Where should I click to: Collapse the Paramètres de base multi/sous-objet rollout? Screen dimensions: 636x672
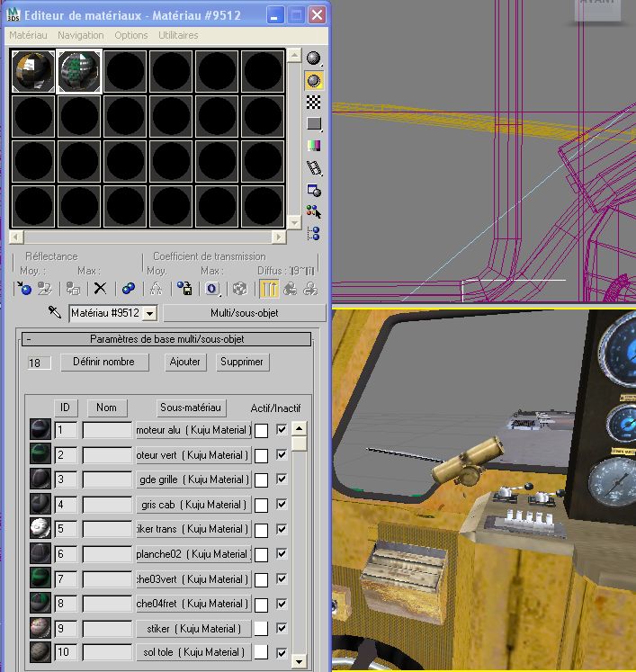click(166, 339)
